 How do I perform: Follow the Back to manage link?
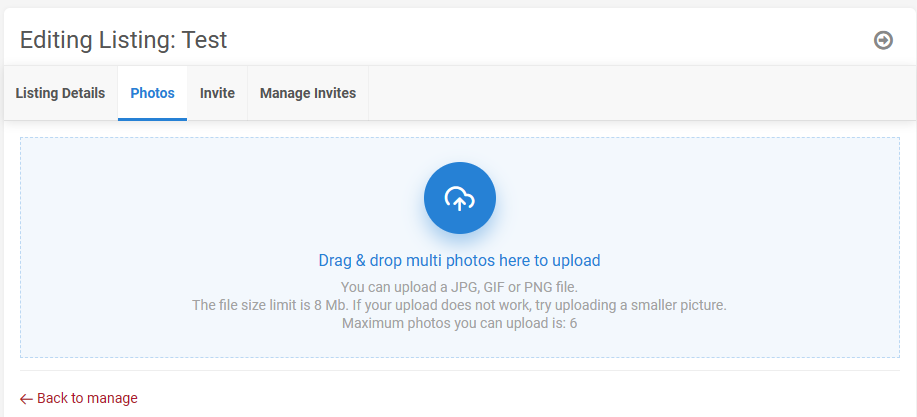pyautogui.click(x=87, y=398)
